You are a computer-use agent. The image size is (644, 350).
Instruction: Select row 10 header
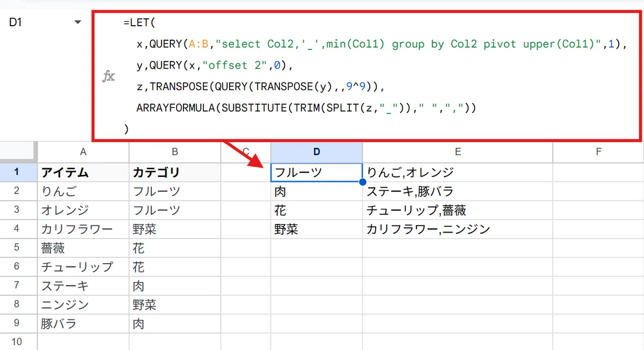coord(18,342)
